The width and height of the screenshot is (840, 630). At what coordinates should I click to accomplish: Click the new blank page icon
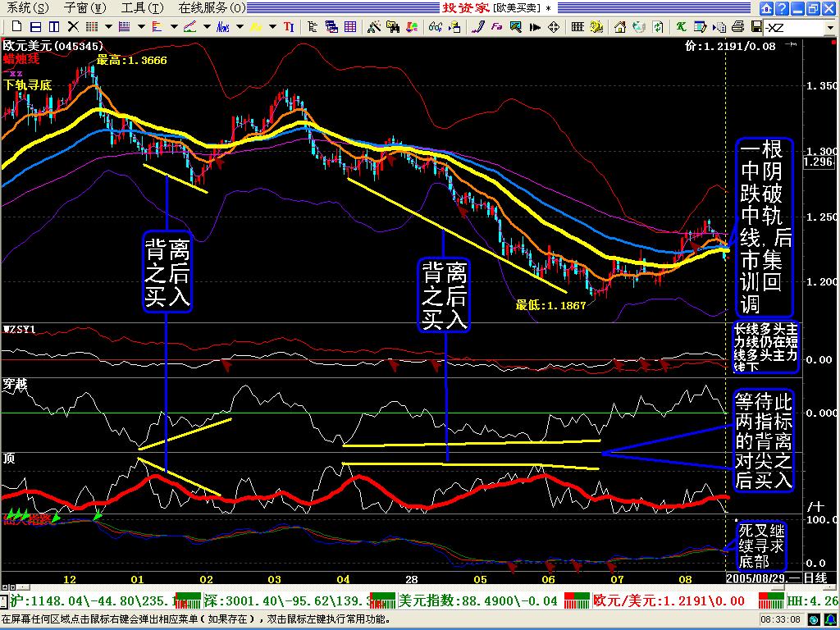[16, 27]
